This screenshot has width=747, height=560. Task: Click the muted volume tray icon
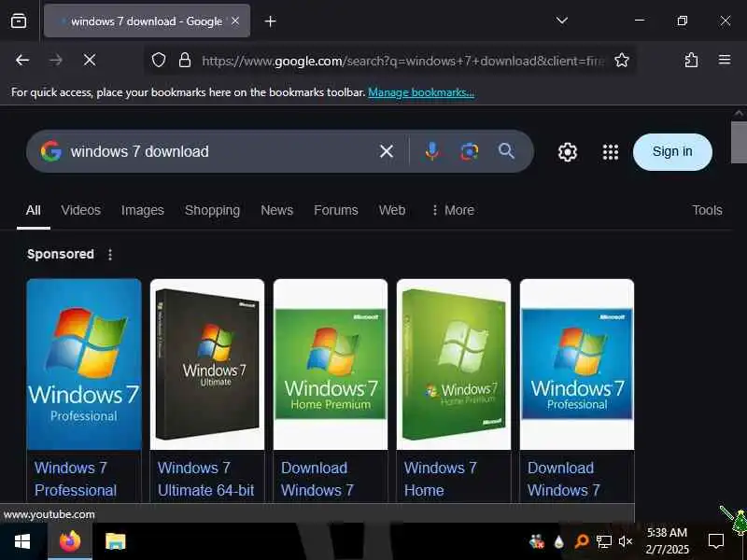click(626, 541)
